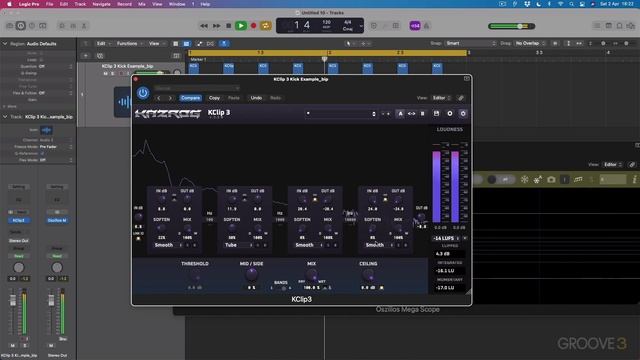Open the Note Pad in the control bar
This screenshot has height=360, width=640.
tap(609, 26)
